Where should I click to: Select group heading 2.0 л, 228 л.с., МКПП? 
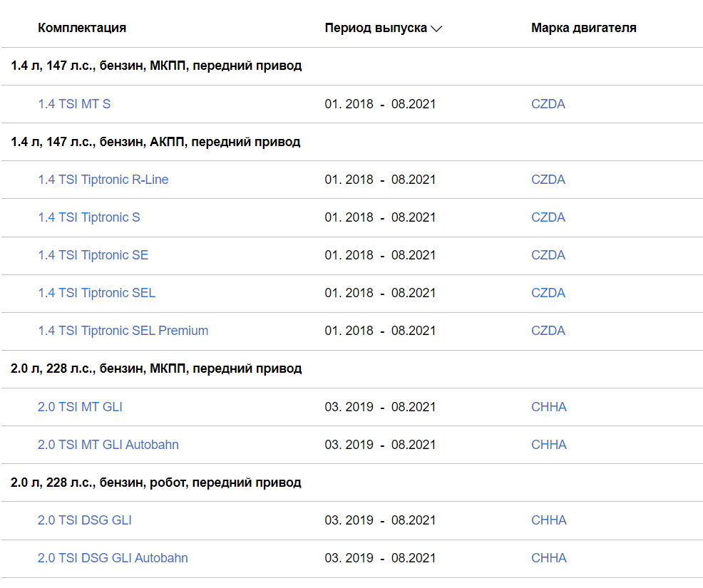click(x=156, y=369)
